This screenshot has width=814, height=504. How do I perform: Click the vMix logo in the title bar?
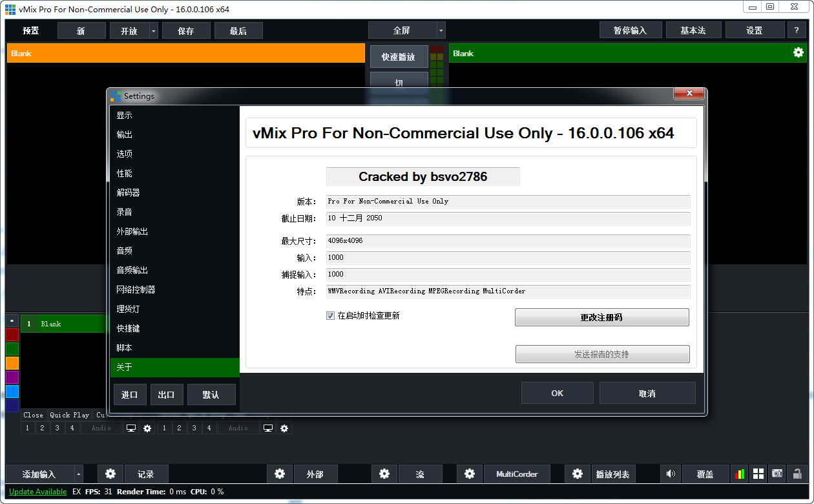tap(10, 9)
